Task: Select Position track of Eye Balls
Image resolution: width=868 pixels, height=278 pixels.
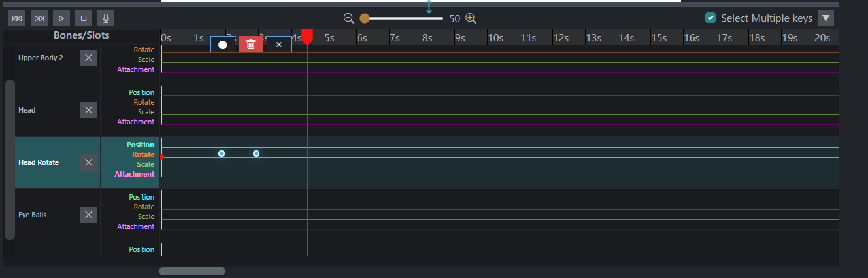Action: coord(141,197)
